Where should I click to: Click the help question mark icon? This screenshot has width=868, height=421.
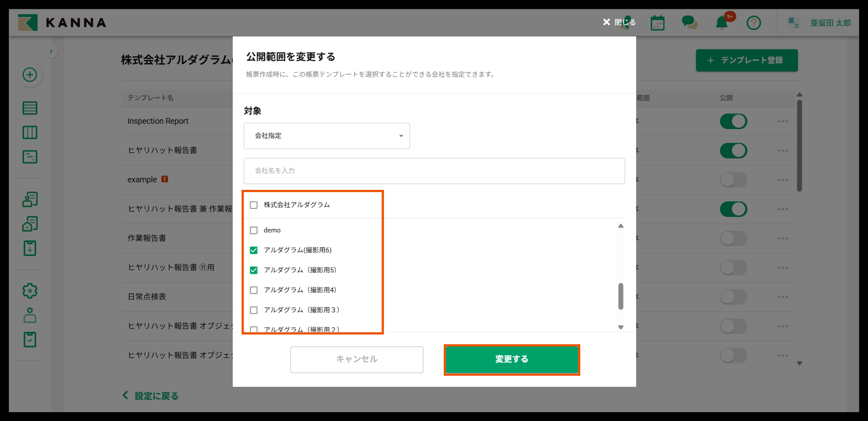pyautogui.click(x=753, y=23)
